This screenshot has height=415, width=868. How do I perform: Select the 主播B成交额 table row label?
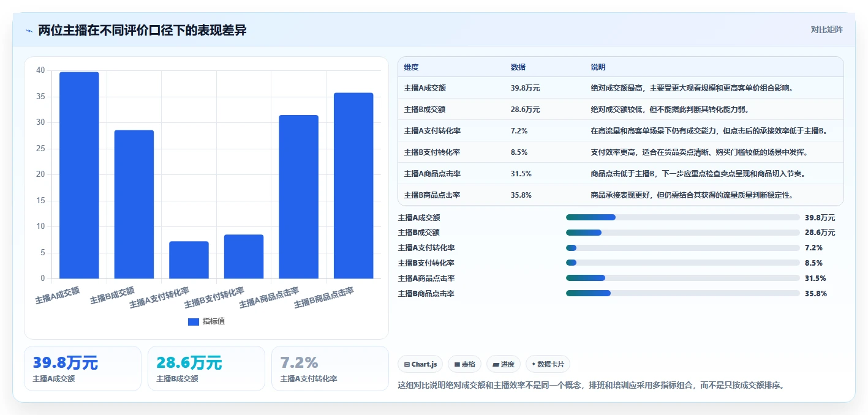click(x=425, y=110)
